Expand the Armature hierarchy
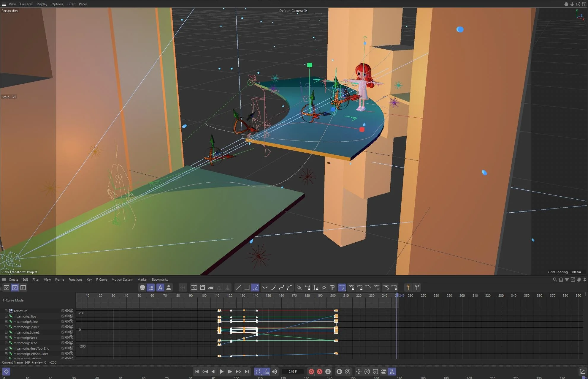Image resolution: width=588 pixels, height=379 pixels. click(6, 311)
